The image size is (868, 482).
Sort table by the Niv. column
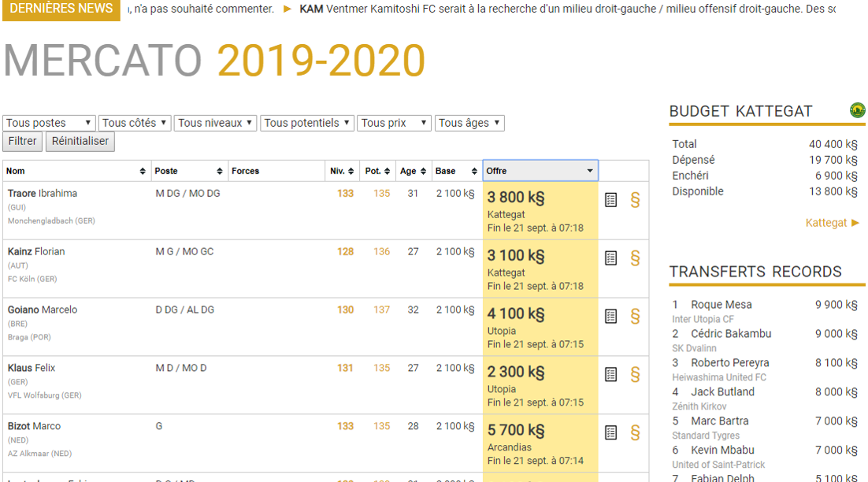click(342, 171)
